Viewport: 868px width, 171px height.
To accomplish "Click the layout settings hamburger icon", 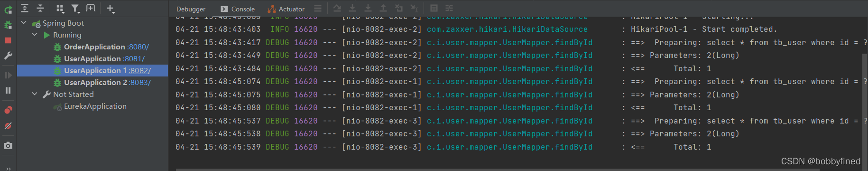I will [318, 8].
